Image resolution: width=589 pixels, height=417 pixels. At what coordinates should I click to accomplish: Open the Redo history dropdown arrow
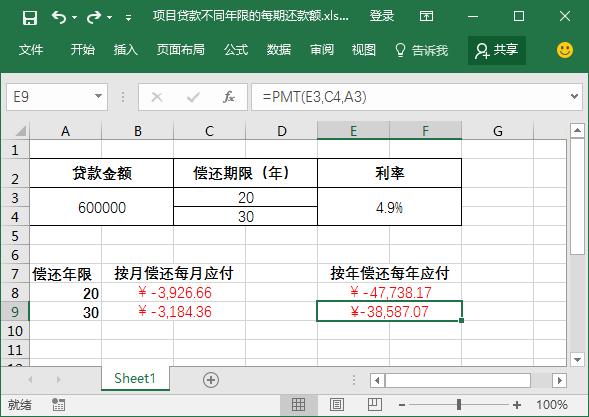point(109,18)
